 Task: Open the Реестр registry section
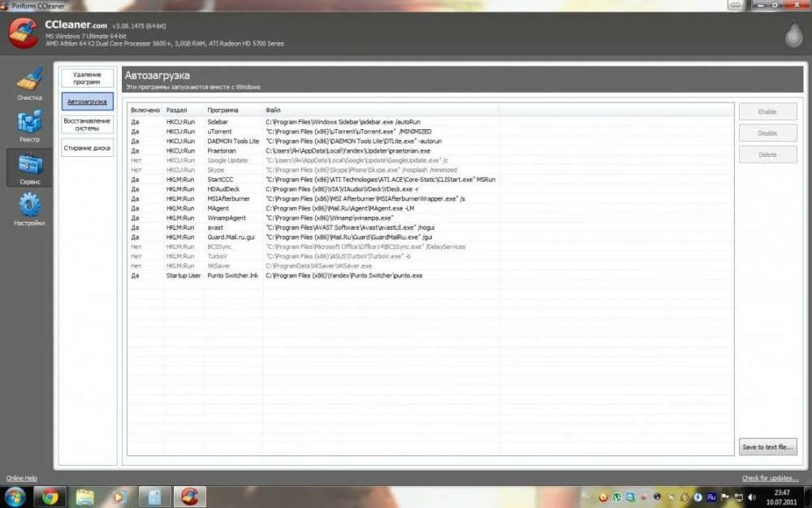click(x=29, y=126)
